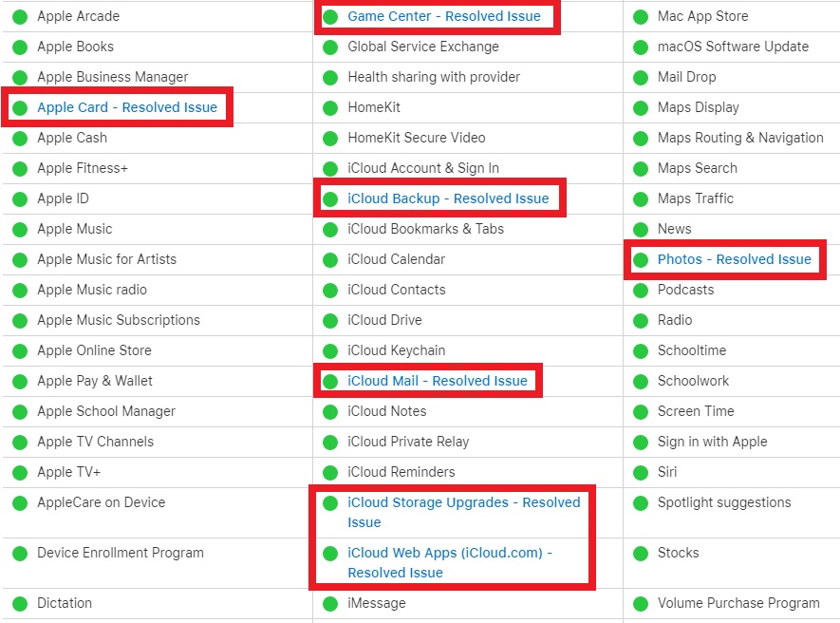
Task: Select the HomeKit Secure Video label
Action: pos(417,138)
